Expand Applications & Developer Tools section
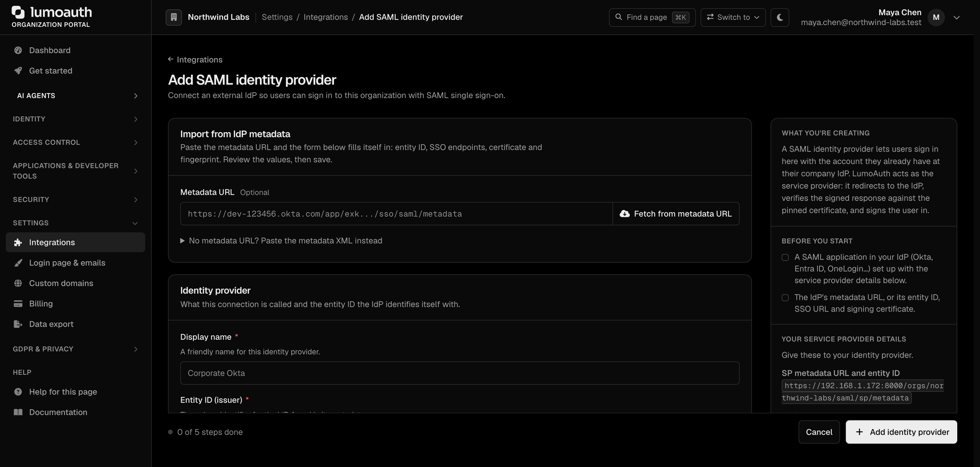The width and height of the screenshot is (980, 467). [x=75, y=171]
